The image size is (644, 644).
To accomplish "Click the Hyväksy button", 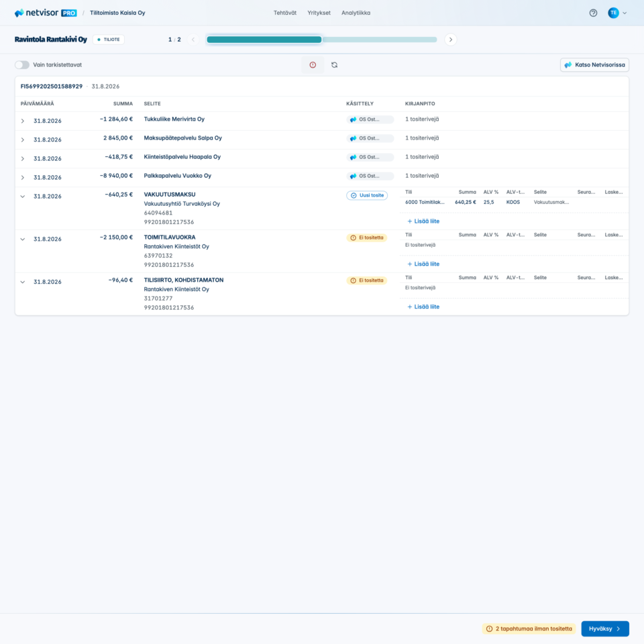I will [x=605, y=629].
